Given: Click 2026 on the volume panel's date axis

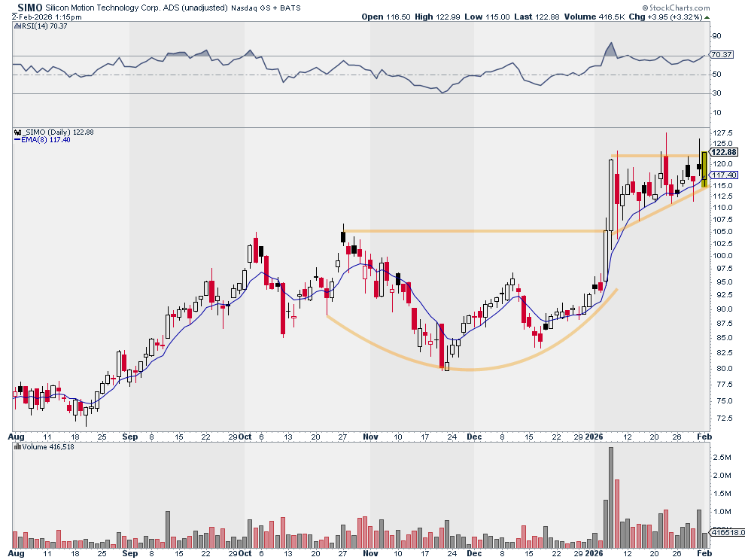Looking at the screenshot, I should [x=594, y=553].
